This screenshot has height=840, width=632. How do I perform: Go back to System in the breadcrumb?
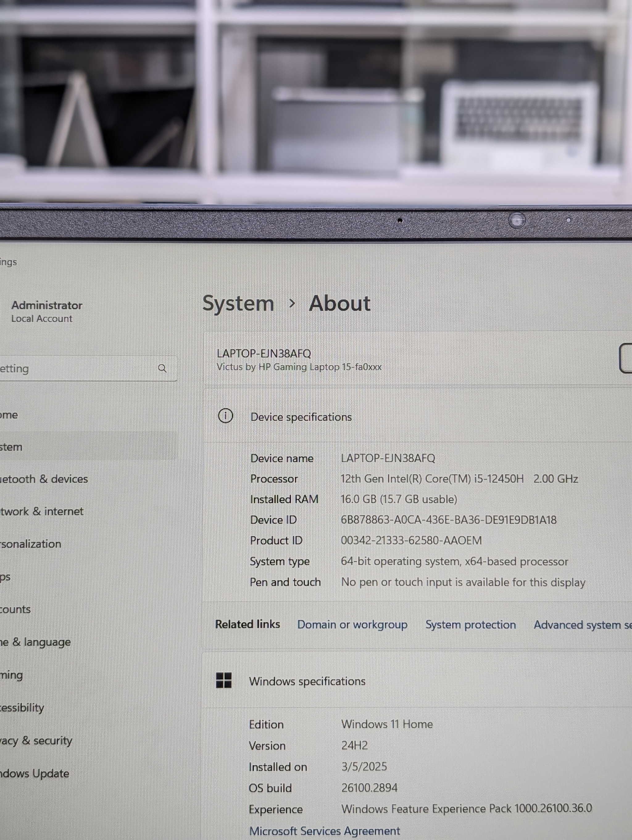point(238,304)
